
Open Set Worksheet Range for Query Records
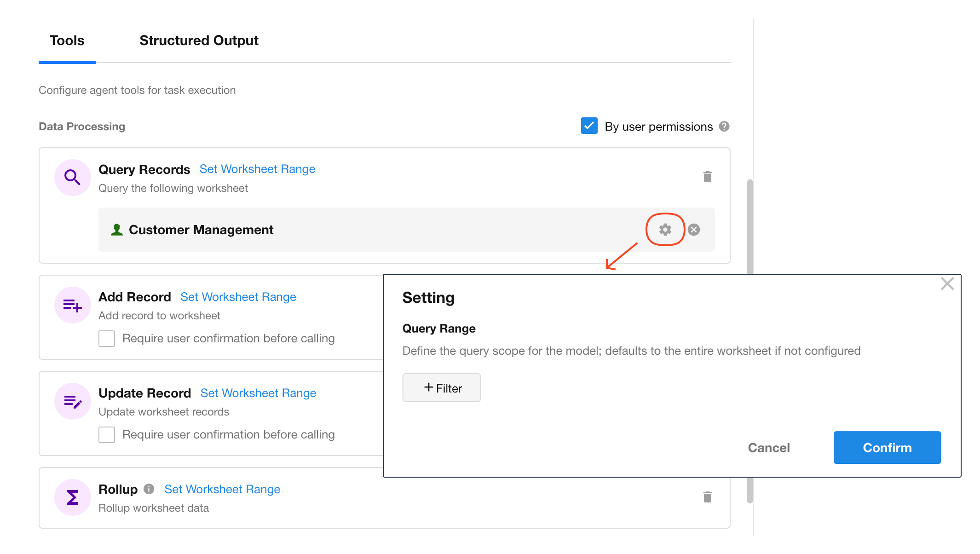click(x=257, y=169)
